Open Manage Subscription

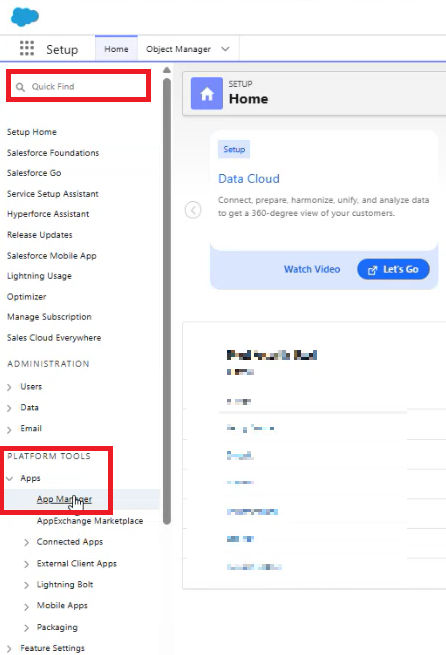point(49,317)
